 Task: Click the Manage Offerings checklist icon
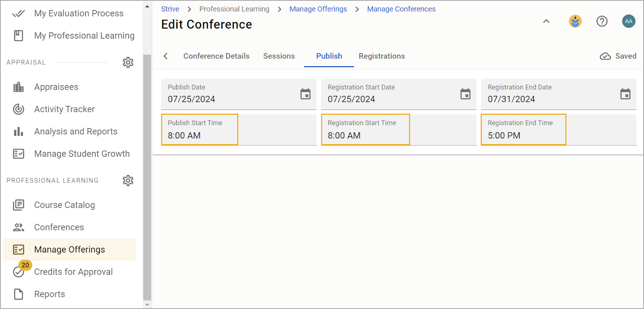(x=19, y=250)
